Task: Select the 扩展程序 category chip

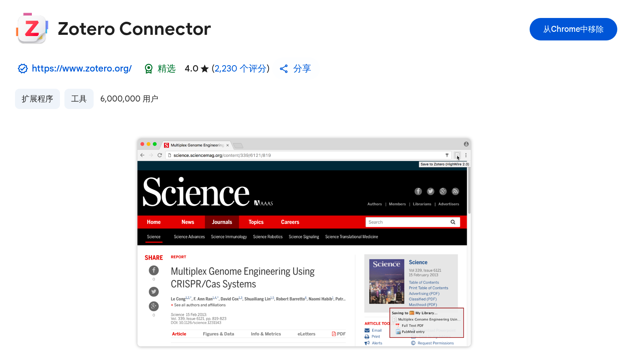Action: pos(37,99)
